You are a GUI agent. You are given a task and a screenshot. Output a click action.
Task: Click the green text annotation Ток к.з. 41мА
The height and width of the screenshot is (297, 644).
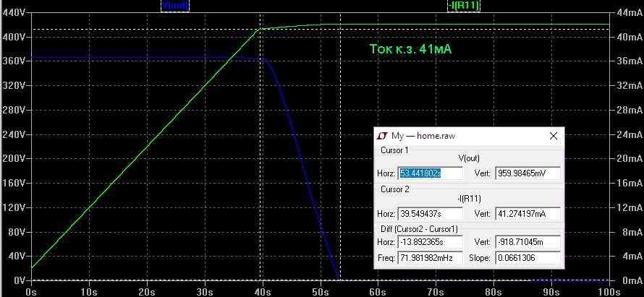tap(410, 49)
